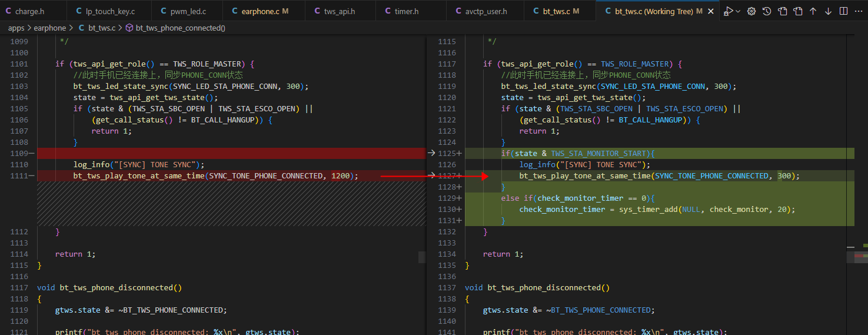Click return 1; on left line 1114
Screen dimensions: 868x335
(75, 254)
